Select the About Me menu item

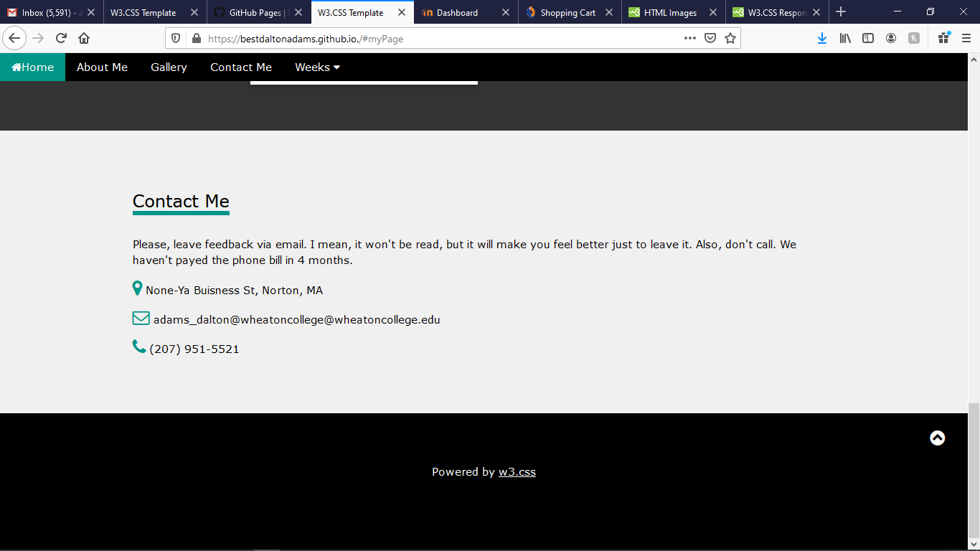pos(102,67)
